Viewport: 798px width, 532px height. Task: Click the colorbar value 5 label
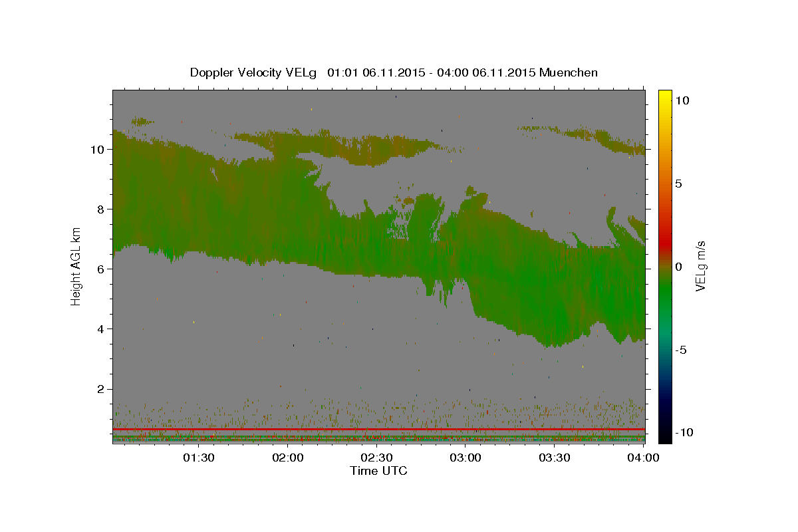[680, 184]
